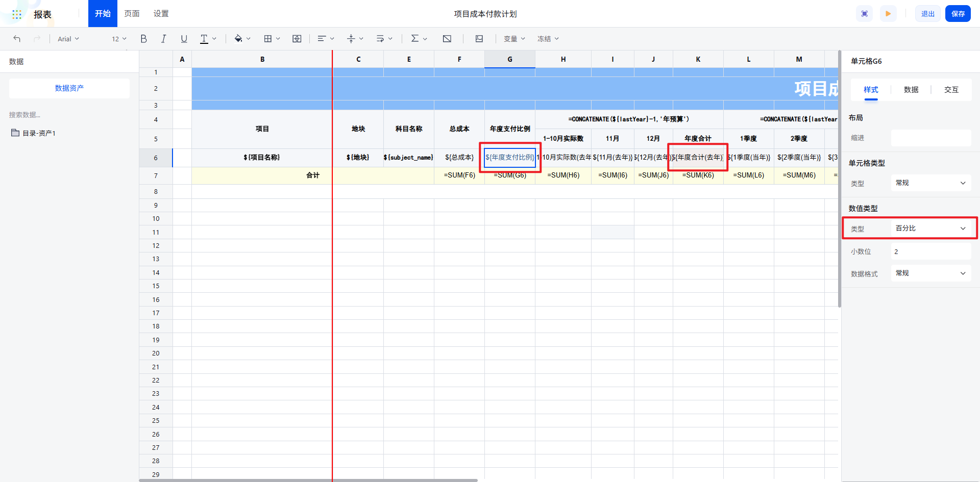Click the merge cells icon
980x482 pixels.
coord(297,39)
